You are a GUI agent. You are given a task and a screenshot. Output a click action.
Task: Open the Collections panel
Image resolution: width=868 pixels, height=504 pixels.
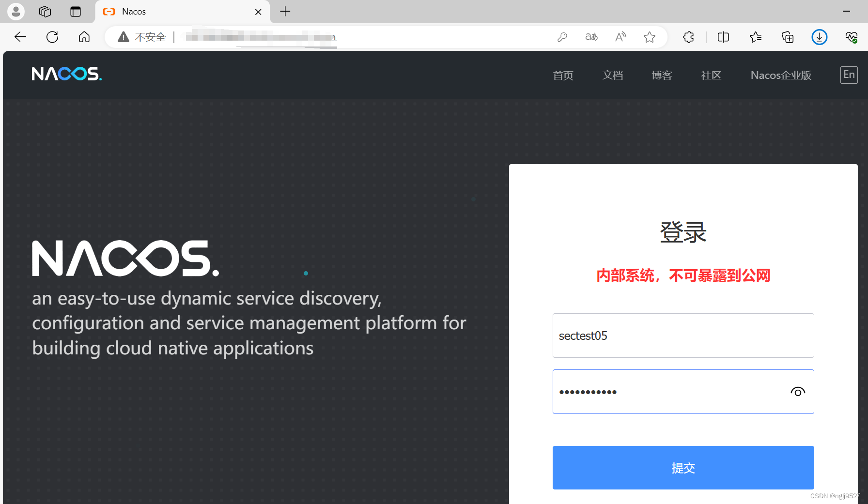[787, 37]
